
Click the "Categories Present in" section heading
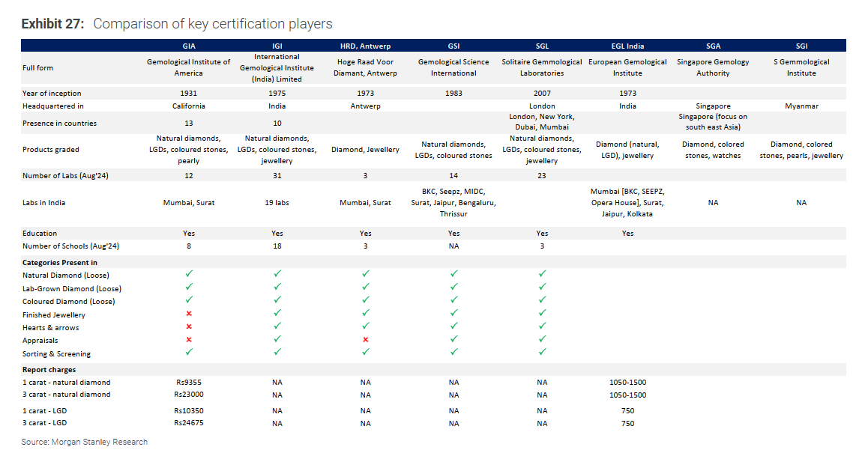[x=60, y=263]
